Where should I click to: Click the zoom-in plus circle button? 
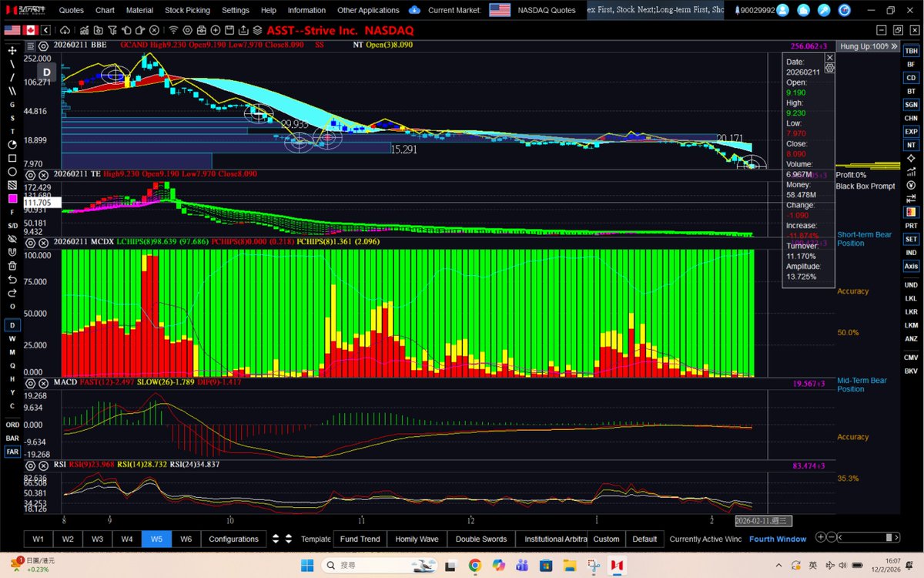pos(821,538)
